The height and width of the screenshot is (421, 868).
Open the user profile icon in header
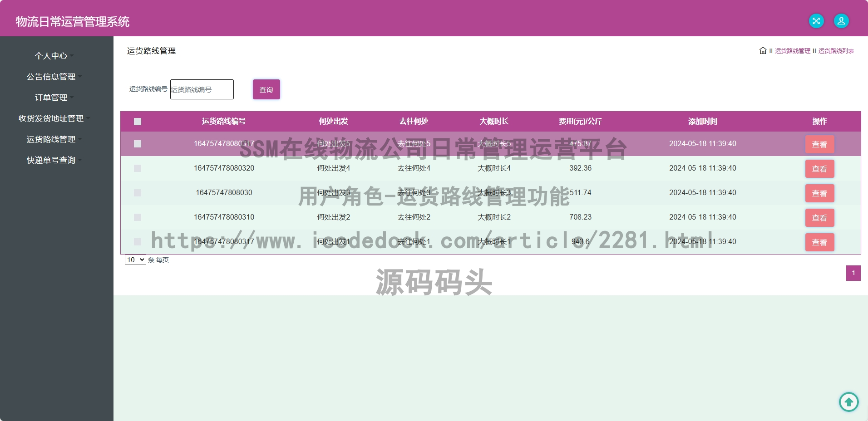pos(841,21)
